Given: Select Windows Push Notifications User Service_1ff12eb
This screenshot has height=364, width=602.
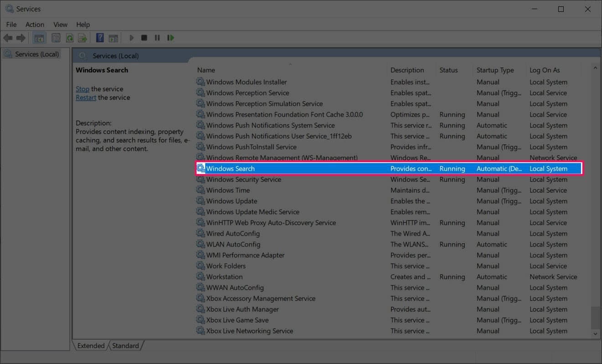Looking at the screenshot, I should click(279, 136).
